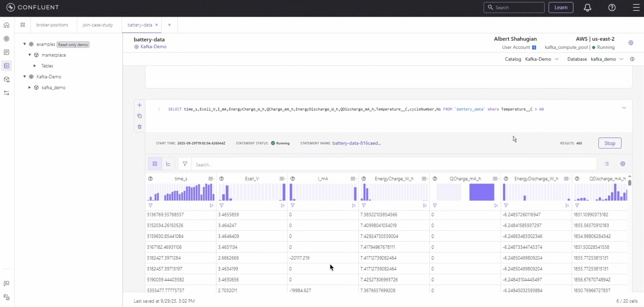Open the help question mark icon

(x=612, y=7)
